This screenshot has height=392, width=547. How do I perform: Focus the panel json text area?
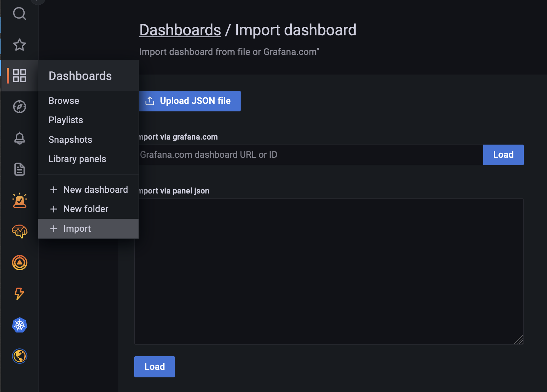(x=329, y=271)
